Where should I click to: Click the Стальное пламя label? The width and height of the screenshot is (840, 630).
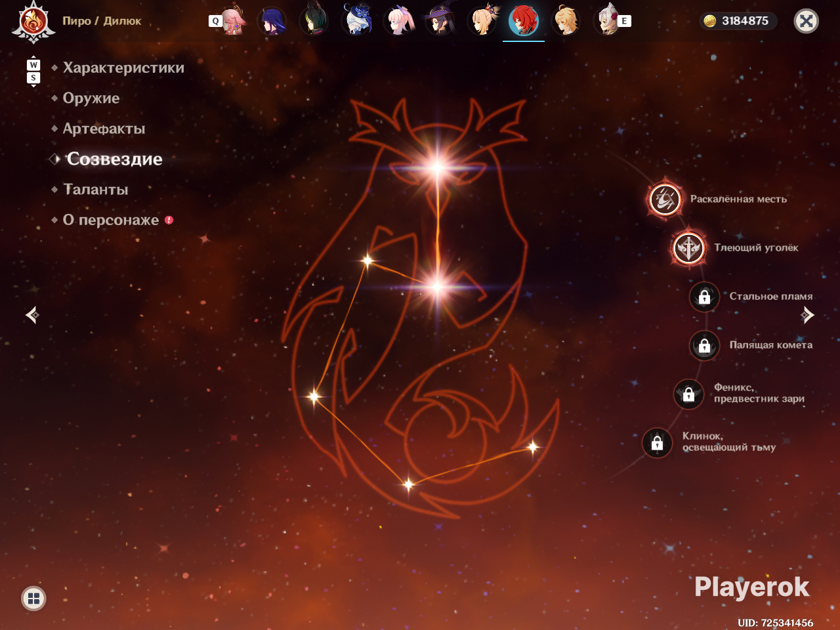pyautogui.click(x=771, y=297)
